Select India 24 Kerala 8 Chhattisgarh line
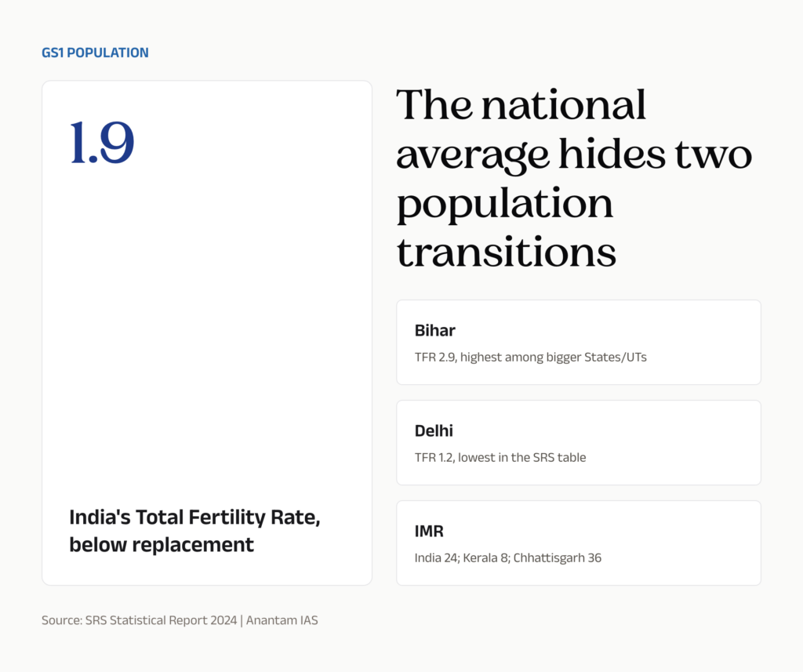803x672 pixels. [508, 558]
